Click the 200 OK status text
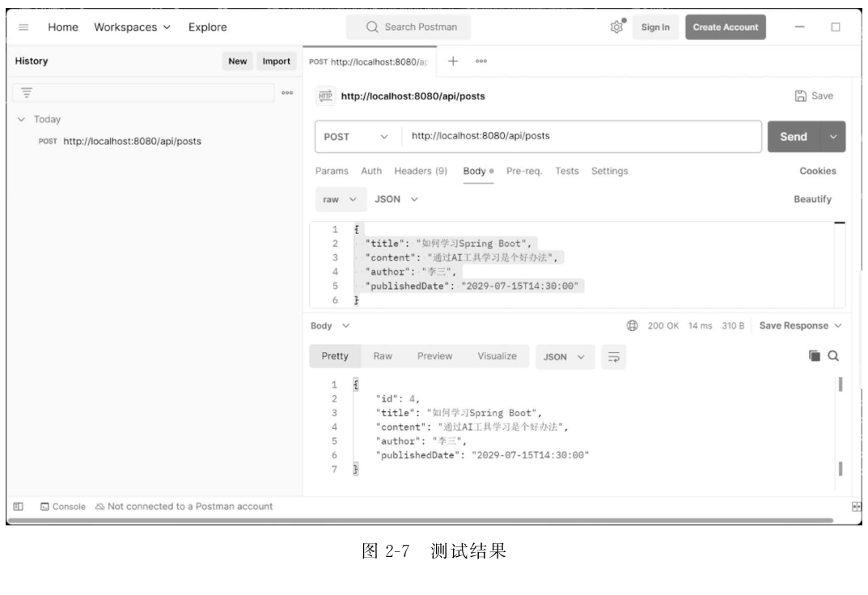868x595 pixels. click(663, 325)
